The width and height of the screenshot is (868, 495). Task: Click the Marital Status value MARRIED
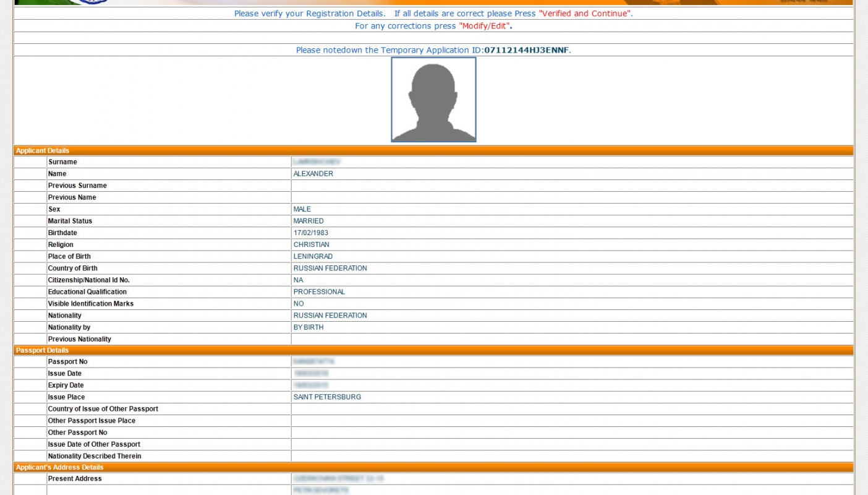(308, 221)
